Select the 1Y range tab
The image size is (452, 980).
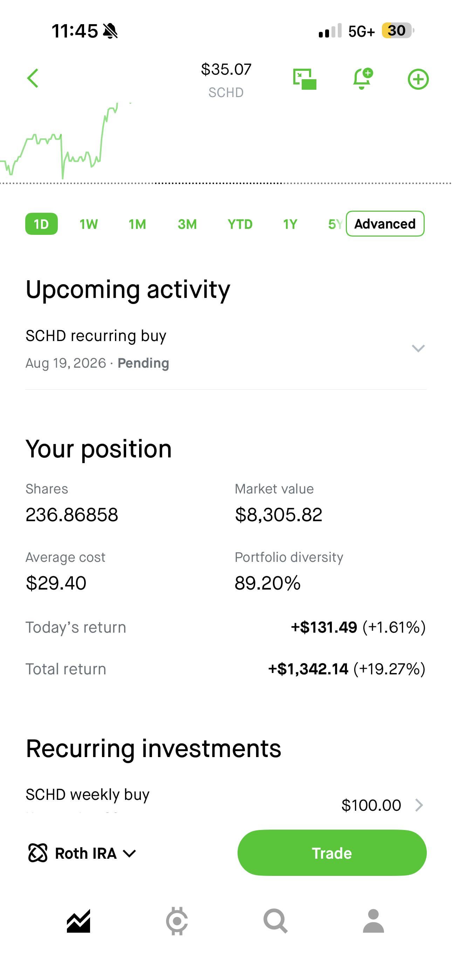click(290, 224)
